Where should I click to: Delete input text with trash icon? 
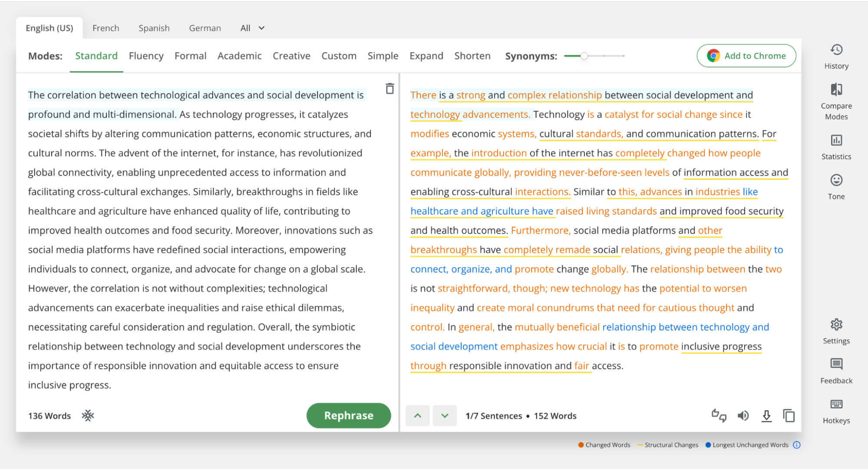click(389, 89)
